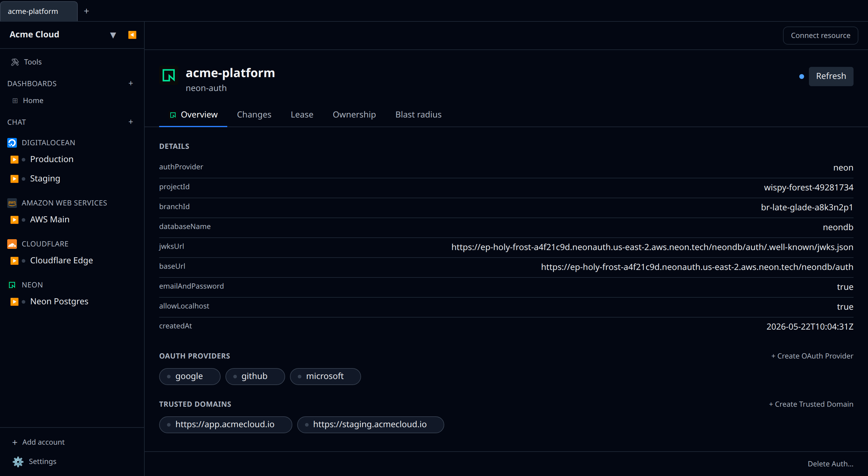This screenshot has height=476, width=868.
Task: Expand the Neon Postgres account
Action: [x=14, y=302]
